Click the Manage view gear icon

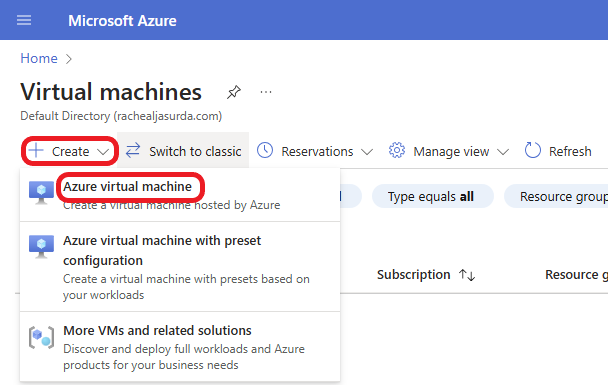397,151
